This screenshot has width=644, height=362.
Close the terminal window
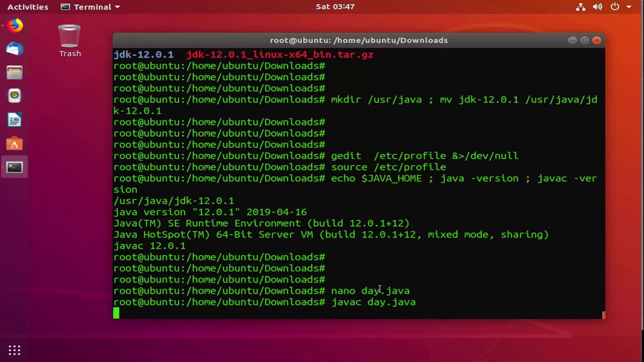point(597,40)
